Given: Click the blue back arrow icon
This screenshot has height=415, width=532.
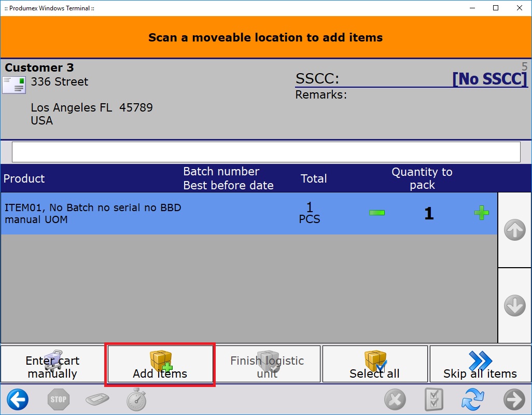Looking at the screenshot, I should [18, 399].
